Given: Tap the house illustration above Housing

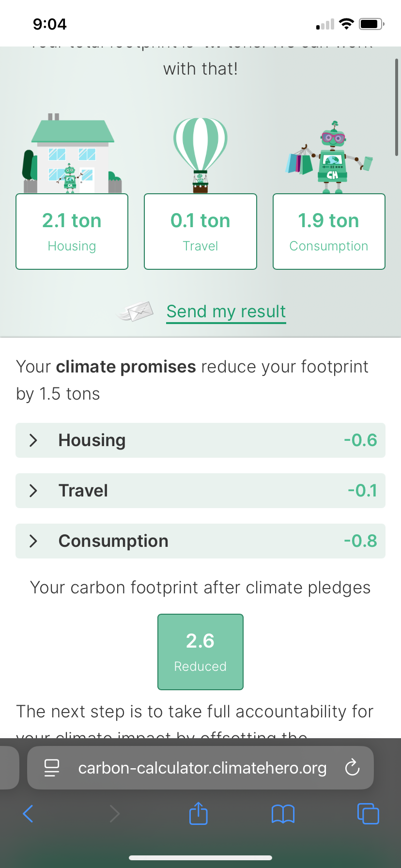Looking at the screenshot, I should click(72, 154).
